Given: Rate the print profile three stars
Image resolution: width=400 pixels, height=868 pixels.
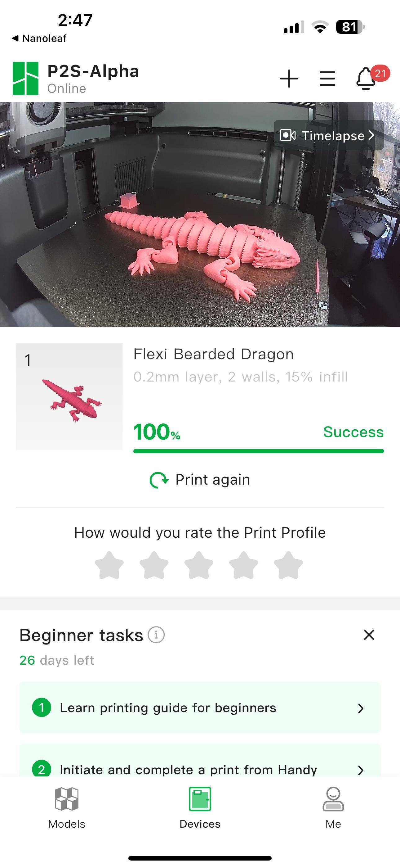Looking at the screenshot, I should (x=199, y=565).
